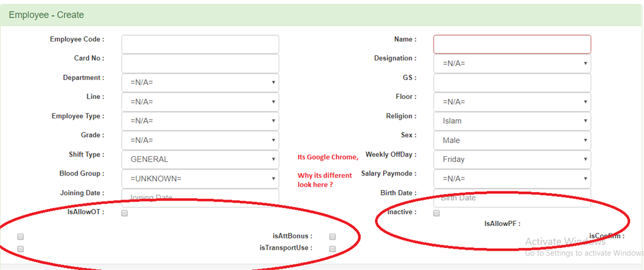Click the 'Shift Type :' label
This screenshot has height=270, width=644.
[x=87, y=155]
